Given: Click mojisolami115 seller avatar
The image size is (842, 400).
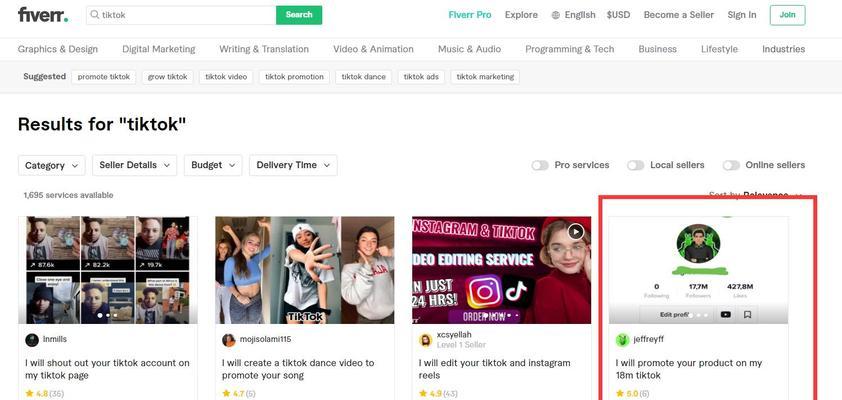Looking at the screenshot, I should click(x=229, y=340).
